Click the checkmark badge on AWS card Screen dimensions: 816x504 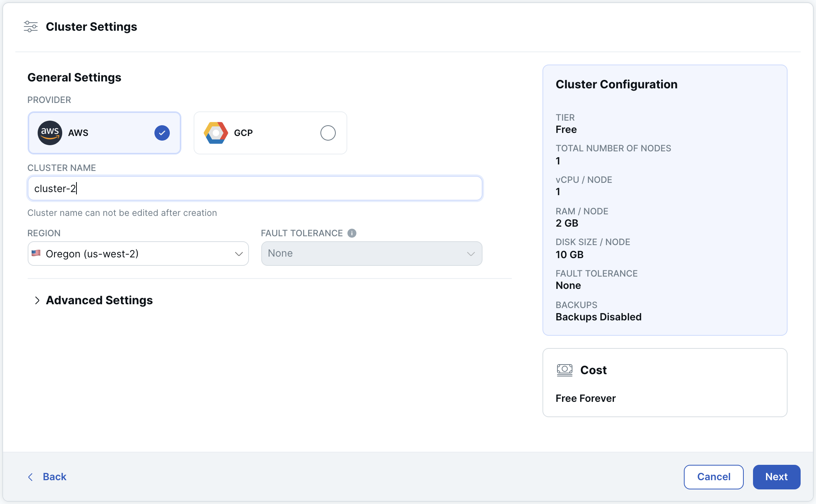click(x=161, y=133)
